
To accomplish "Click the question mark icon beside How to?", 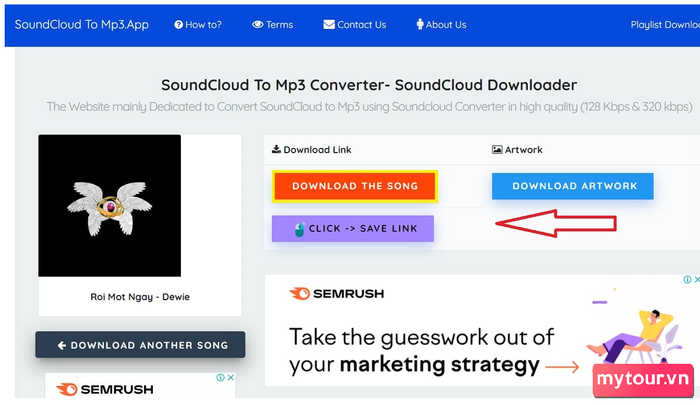I will tap(178, 25).
